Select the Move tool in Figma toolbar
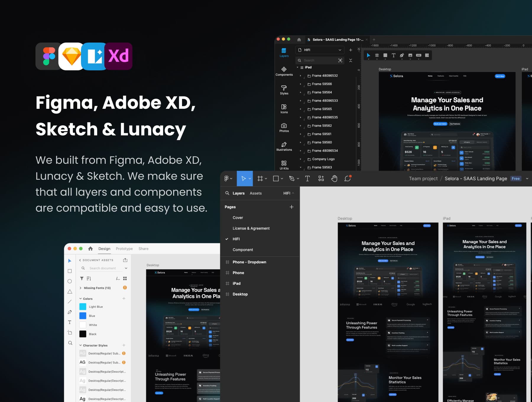Screen dimensions: 532x402 point(244,179)
